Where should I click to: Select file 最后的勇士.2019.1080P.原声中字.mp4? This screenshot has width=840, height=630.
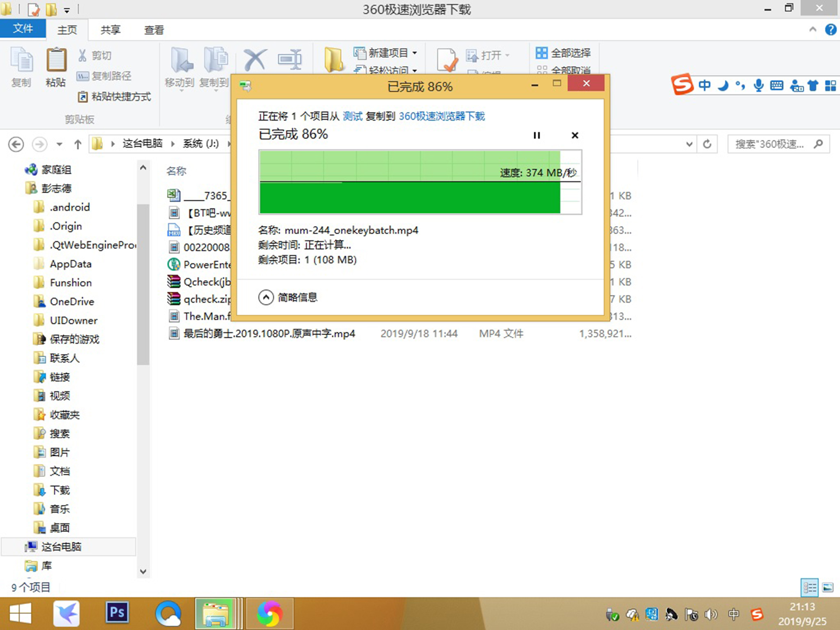tap(269, 334)
